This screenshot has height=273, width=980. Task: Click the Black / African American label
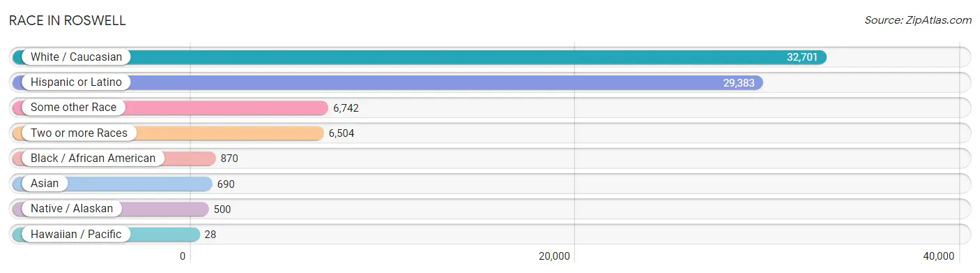(93, 158)
